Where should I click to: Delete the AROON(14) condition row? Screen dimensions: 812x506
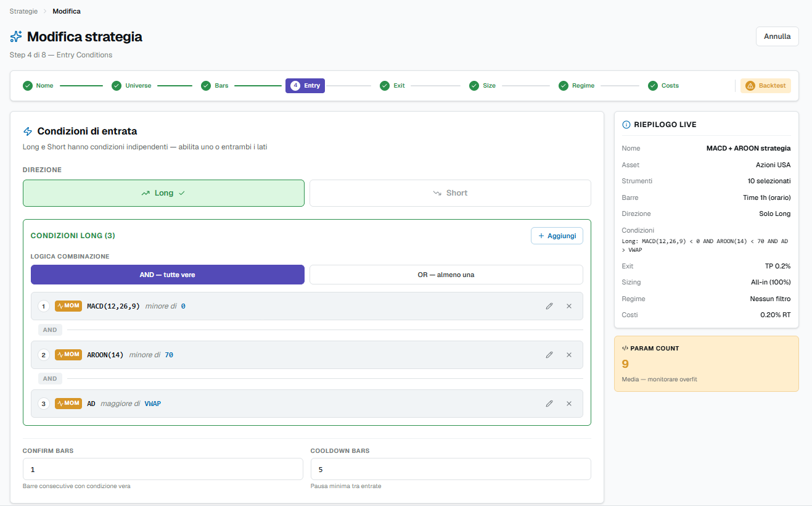[569, 355]
